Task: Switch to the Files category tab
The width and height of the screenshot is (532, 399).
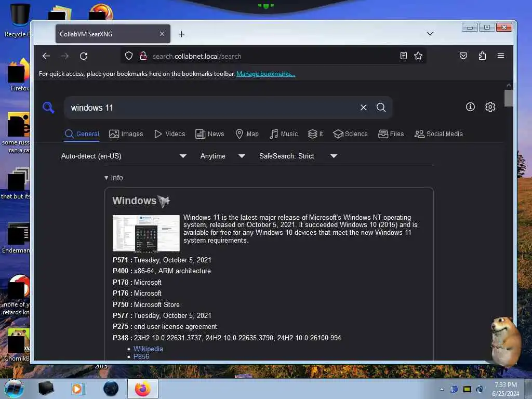Action: [391, 134]
